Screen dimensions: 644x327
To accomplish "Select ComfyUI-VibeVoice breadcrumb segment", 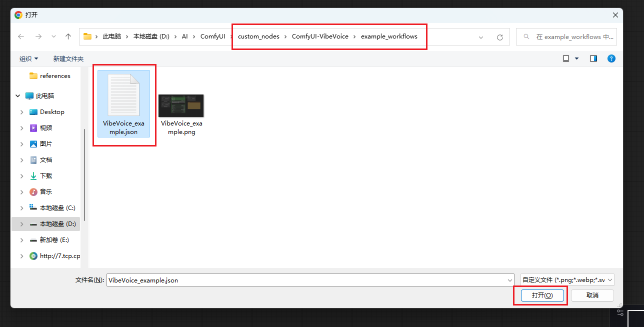I will point(320,36).
